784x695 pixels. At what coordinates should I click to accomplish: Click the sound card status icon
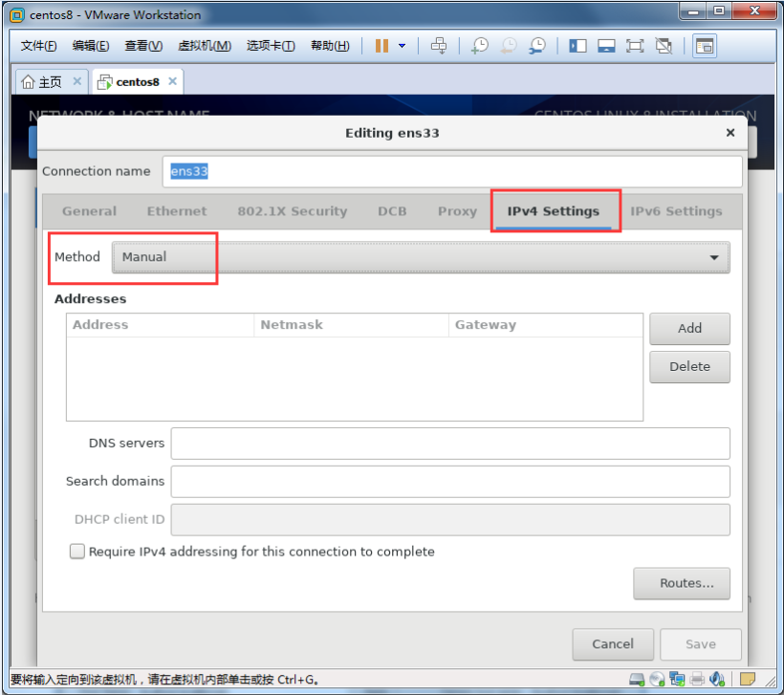point(718,680)
